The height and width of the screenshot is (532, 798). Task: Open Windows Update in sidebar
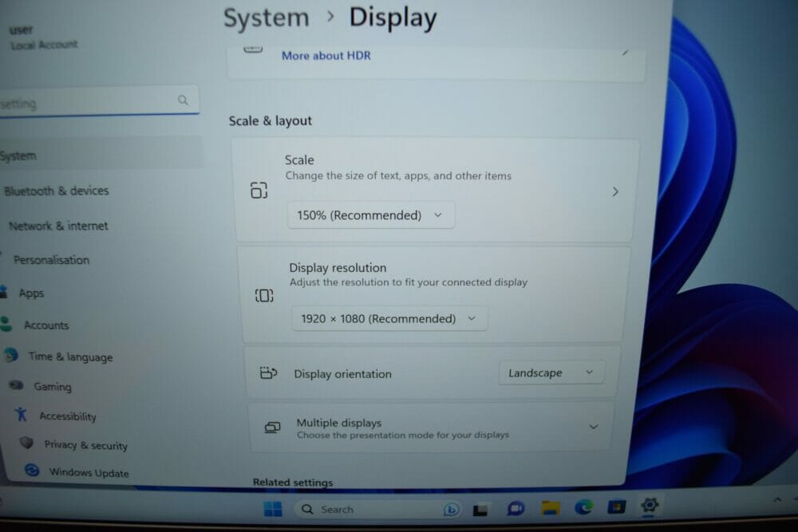pos(89,472)
